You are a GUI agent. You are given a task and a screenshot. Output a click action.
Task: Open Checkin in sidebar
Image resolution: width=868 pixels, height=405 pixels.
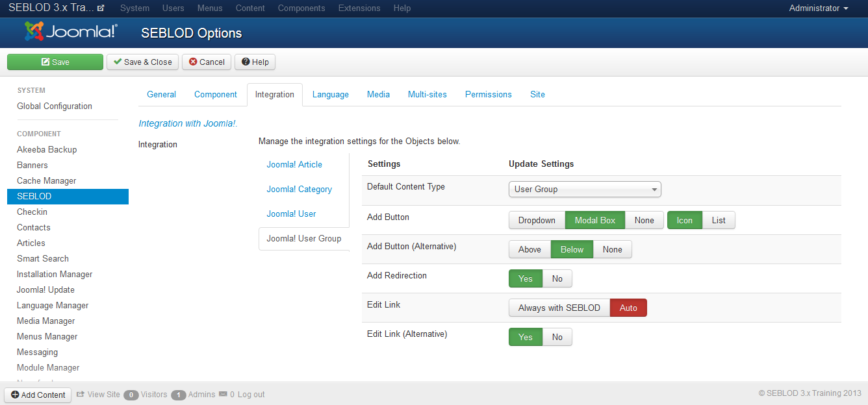[x=32, y=212]
